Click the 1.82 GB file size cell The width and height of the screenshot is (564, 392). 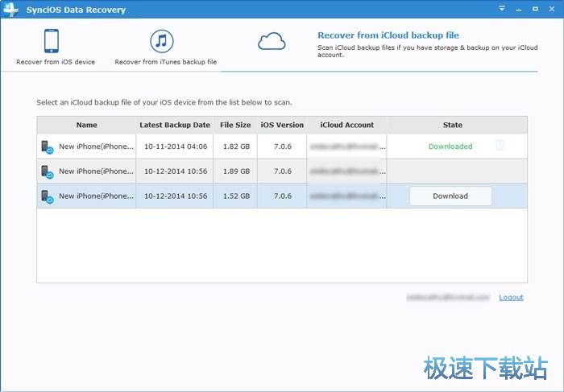coord(236,146)
